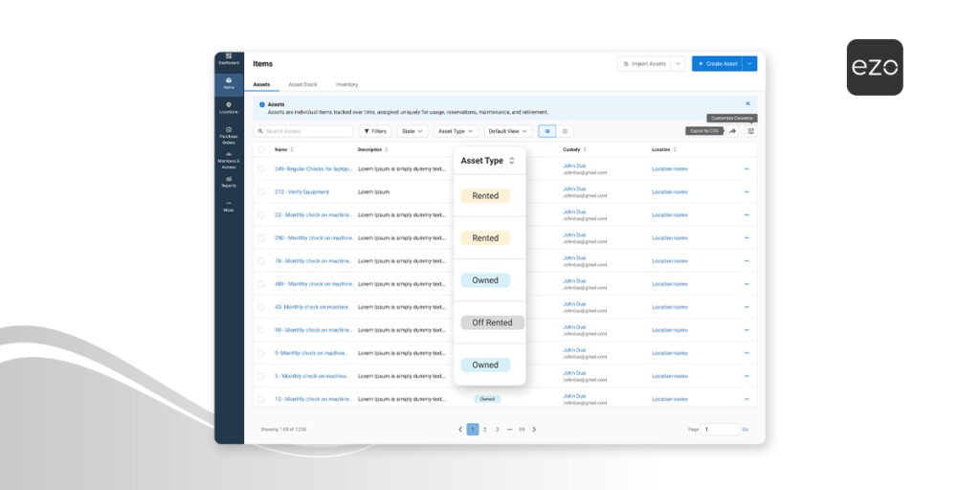Switch to the Asset Stock tab
The width and height of the screenshot is (980, 490).
pyautogui.click(x=302, y=84)
